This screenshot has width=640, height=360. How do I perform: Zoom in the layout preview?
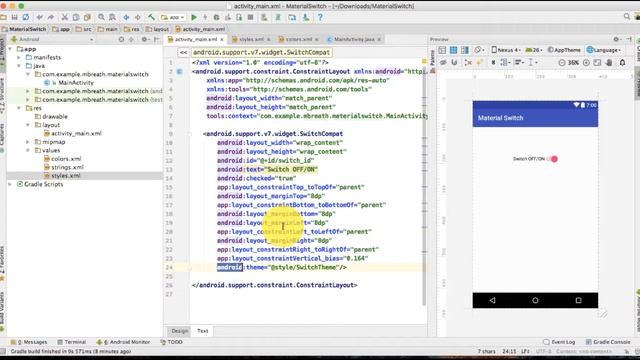point(586,62)
